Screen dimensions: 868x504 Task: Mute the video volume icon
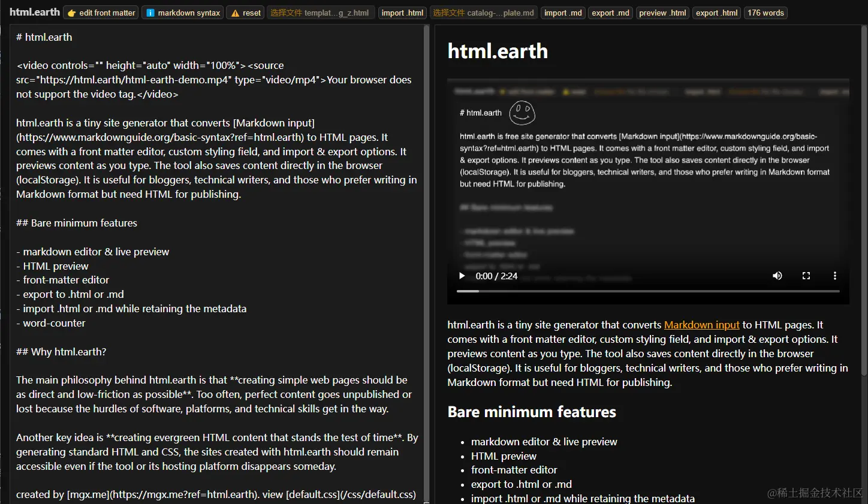pyautogui.click(x=777, y=276)
